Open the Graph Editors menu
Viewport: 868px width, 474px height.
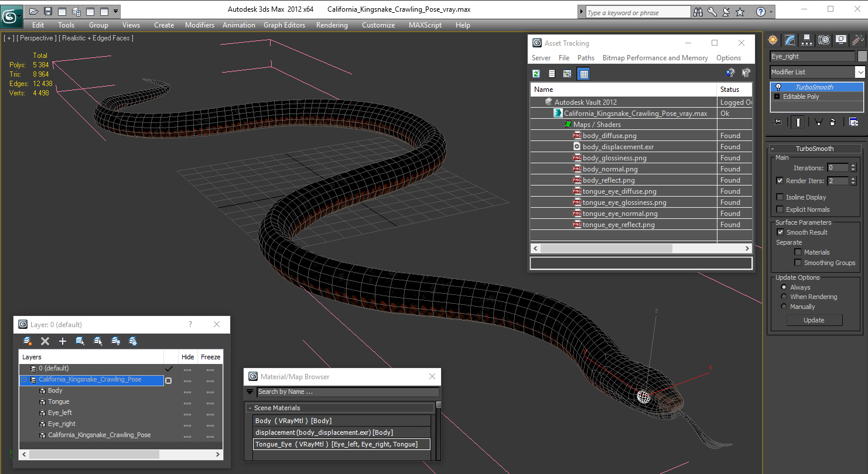pyautogui.click(x=284, y=25)
